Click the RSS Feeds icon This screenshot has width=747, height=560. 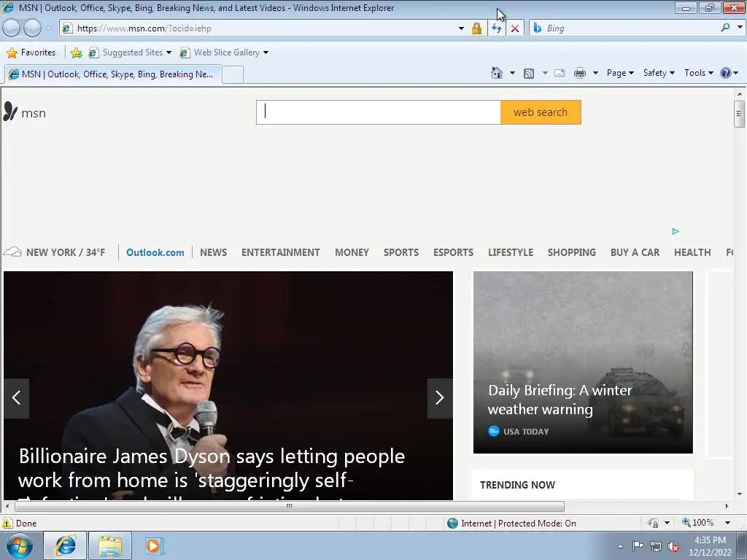529,74
